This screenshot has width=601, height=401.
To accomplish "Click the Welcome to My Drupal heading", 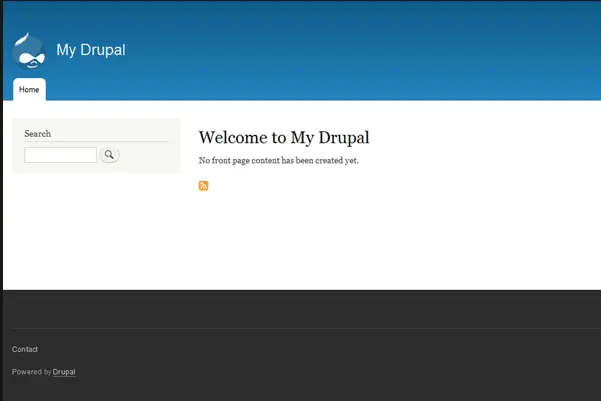I will (x=284, y=138).
